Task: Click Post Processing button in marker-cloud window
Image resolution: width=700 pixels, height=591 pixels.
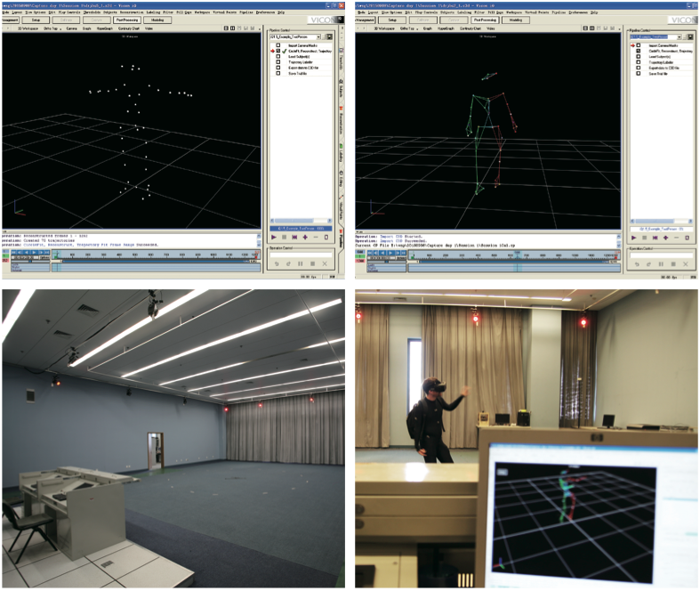Action: coord(127,20)
